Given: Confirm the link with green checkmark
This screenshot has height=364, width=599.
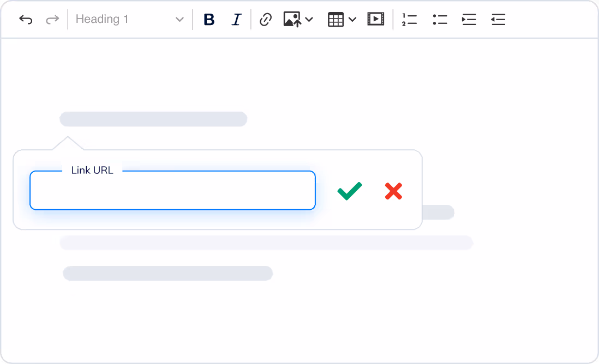Looking at the screenshot, I should pyautogui.click(x=350, y=191).
